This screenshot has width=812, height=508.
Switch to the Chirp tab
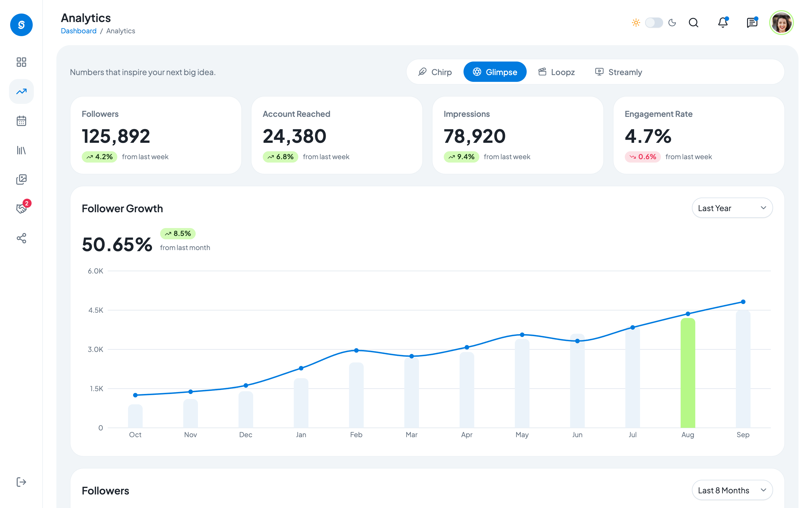435,72
